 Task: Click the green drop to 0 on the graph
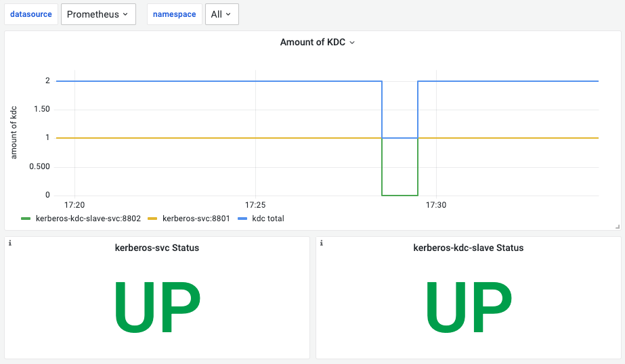(400, 195)
